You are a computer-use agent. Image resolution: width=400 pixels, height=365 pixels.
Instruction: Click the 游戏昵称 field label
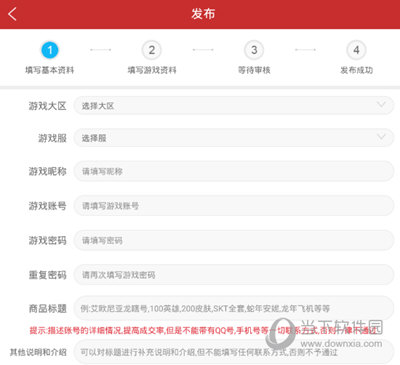click(x=47, y=171)
